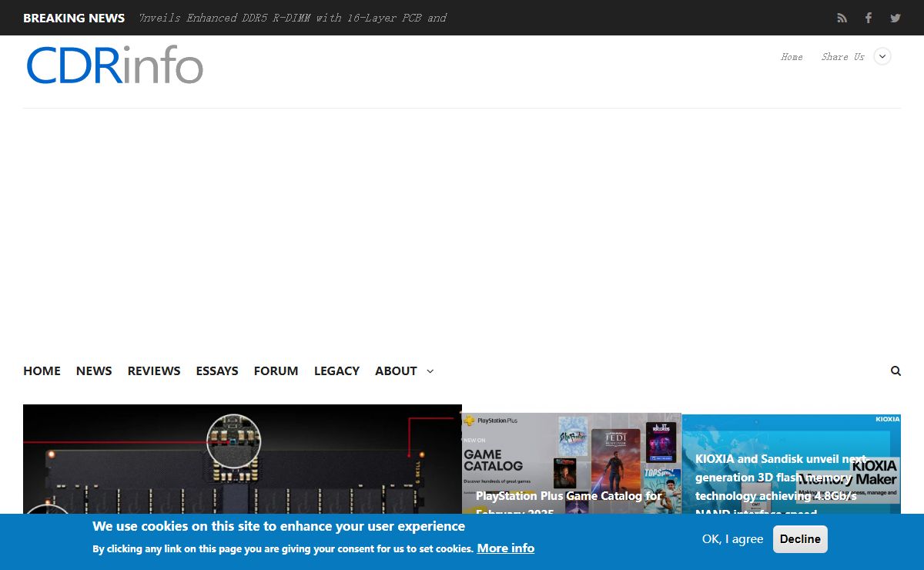
Task: Open the FORUM menu item
Action: 276,371
